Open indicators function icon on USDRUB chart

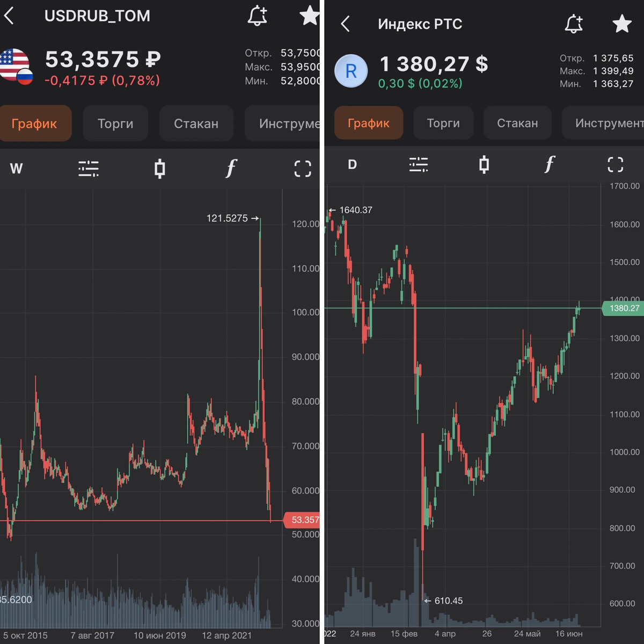point(231,169)
